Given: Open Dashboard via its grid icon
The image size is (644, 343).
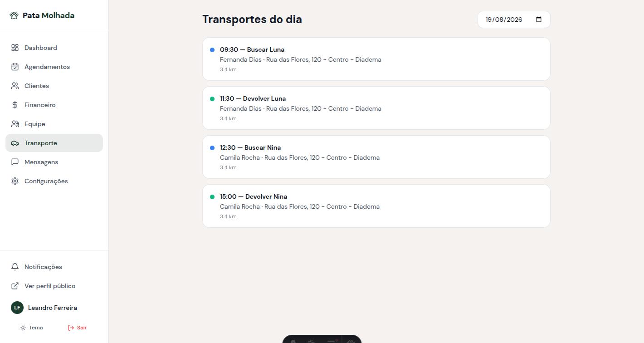Looking at the screenshot, I should coord(15,48).
